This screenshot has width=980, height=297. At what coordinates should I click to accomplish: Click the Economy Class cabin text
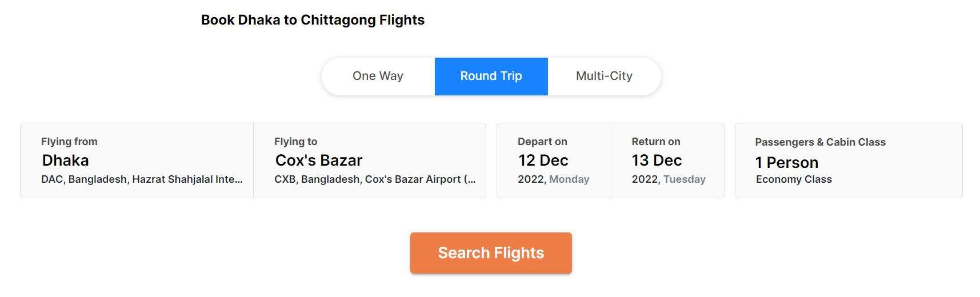click(794, 179)
